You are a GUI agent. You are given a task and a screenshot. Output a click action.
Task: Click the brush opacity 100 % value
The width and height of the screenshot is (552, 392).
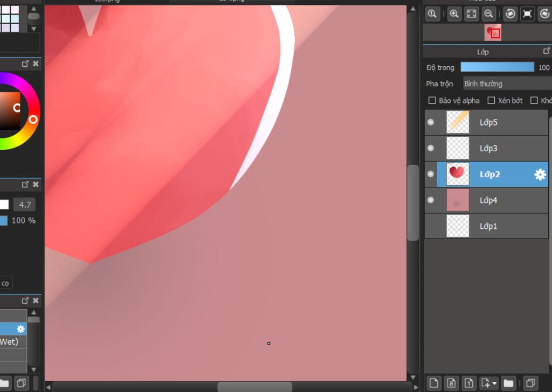click(24, 221)
